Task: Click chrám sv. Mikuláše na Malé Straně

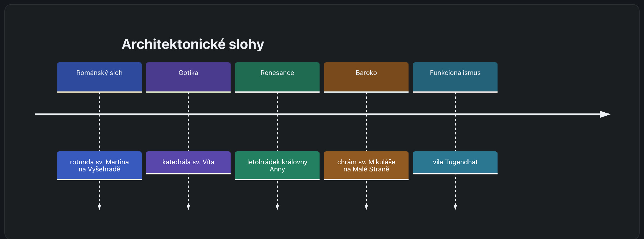Action: point(366,166)
